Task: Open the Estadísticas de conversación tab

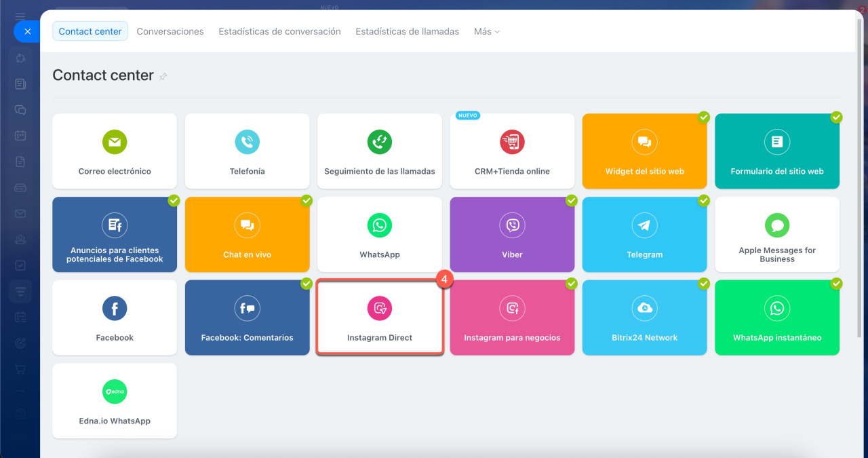Action: coord(279,31)
